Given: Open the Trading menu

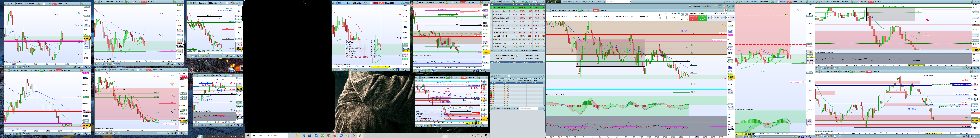Looking at the screenshot, I should pos(579,2).
